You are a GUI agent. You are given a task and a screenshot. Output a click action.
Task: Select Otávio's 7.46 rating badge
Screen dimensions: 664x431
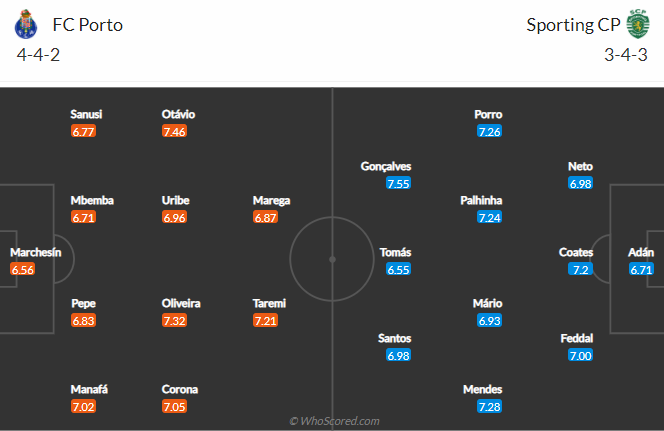pos(178,131)
